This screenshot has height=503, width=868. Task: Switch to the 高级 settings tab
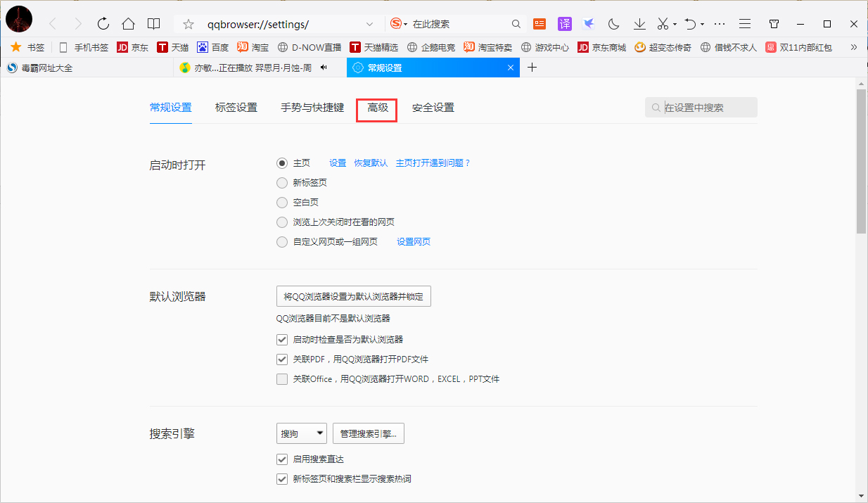click(x=376, y=108)
